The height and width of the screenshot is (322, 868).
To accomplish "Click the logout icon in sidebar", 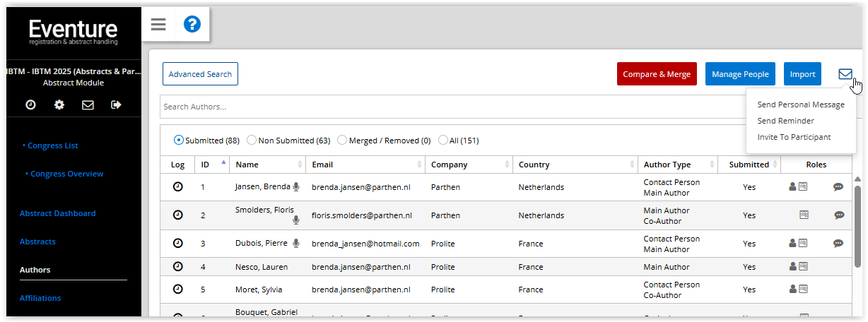I will tap(116, 105).
